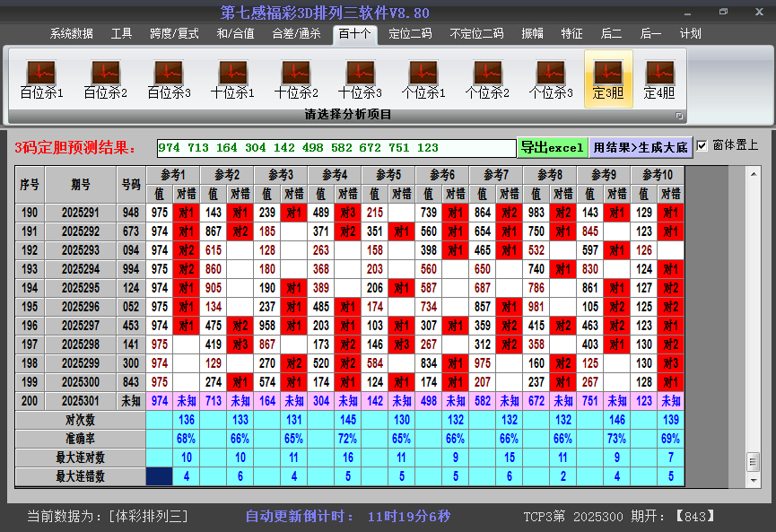Click the 导出excel button

point(553,147)
